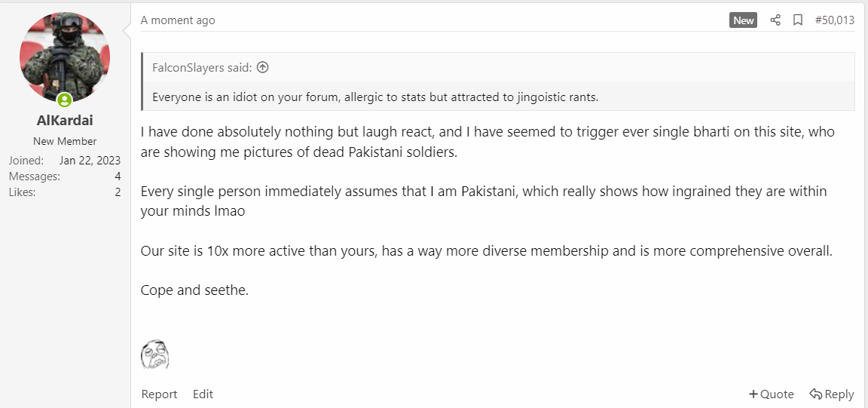
Task: Click the "A moment ago" timestamp
Action: click(x=178, y=20)
